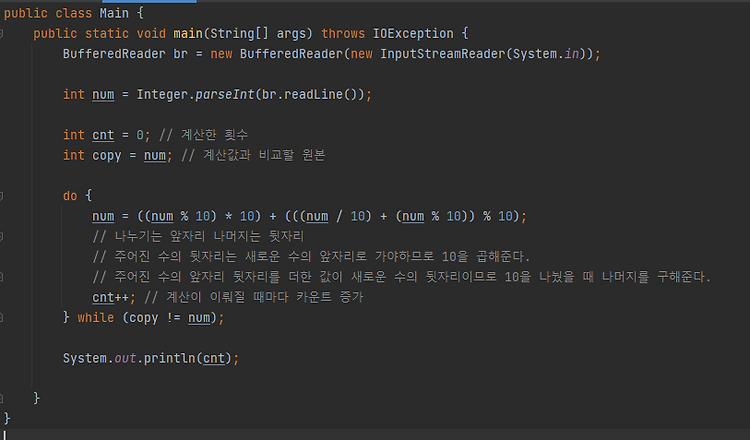Click the "cnt++" statement
Viewport: 750px width, 440px height.
[x=110, y=297]
